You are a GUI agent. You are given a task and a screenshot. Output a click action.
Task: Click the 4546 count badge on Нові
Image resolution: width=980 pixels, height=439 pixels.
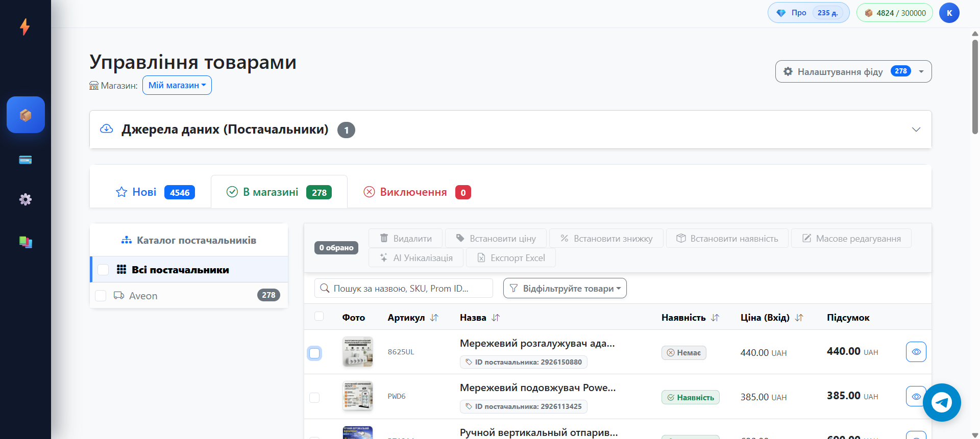tap(180, 192)
